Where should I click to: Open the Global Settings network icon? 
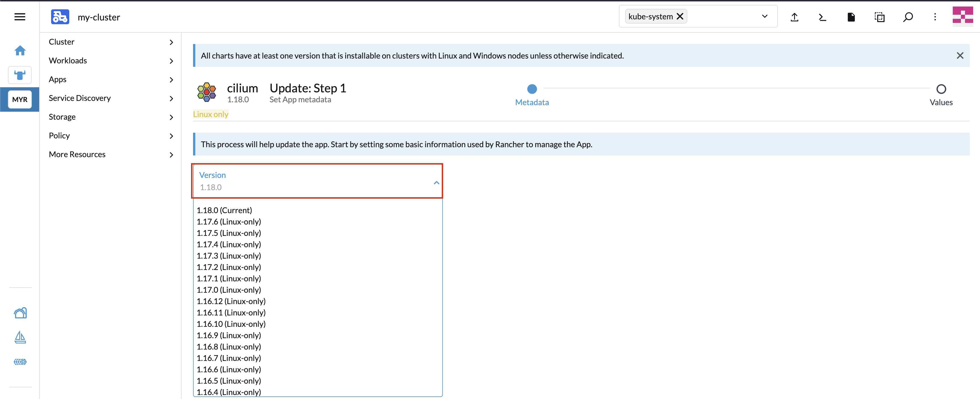[x=20, y=362]
